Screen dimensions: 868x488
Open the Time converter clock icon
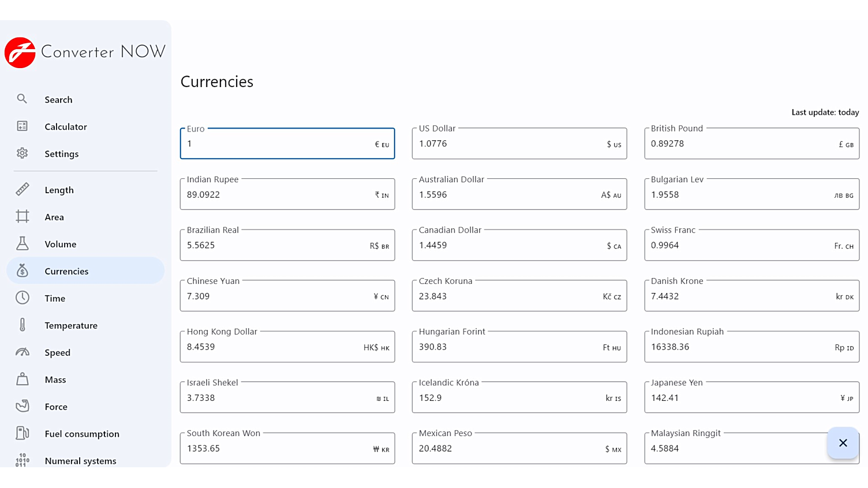(21, 298)
